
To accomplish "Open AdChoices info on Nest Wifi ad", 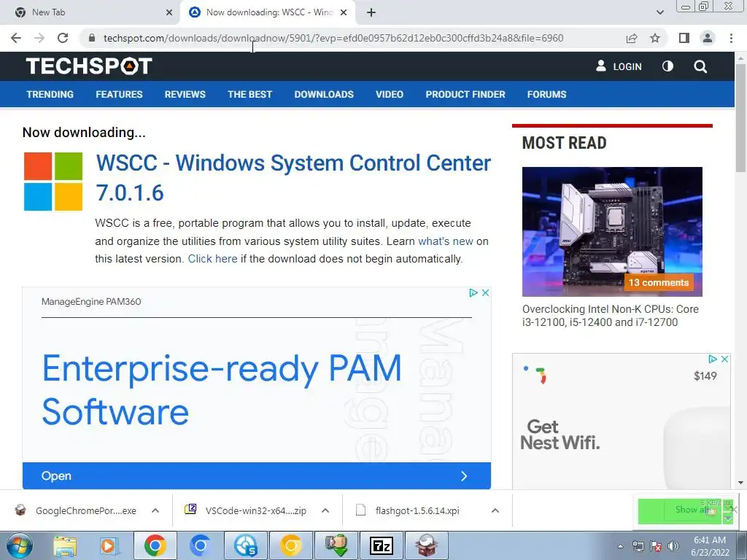I will pyautogui.click(x=713, y=359).
